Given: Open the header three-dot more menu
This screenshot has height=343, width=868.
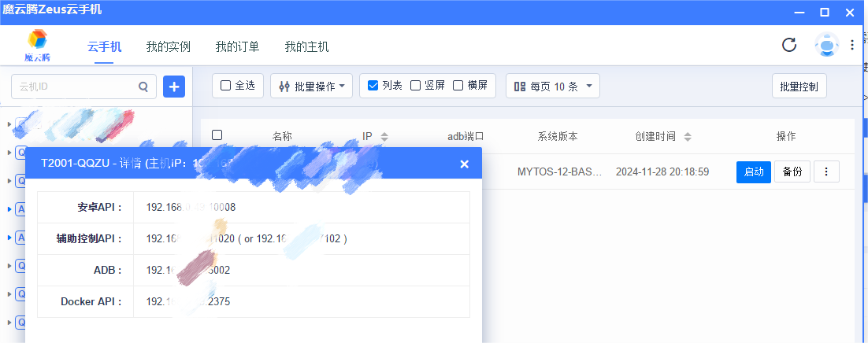Looking at the screenshot, I should coord(852,46).
